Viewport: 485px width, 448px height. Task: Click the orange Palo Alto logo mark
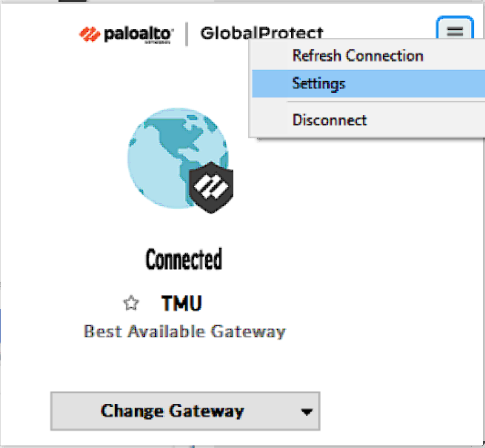click(90, 34)
